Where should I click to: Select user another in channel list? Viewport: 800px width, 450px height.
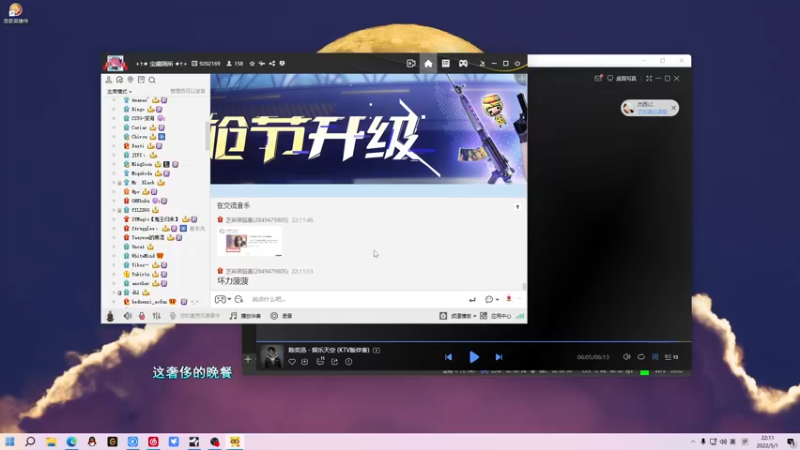coord(140,283)
